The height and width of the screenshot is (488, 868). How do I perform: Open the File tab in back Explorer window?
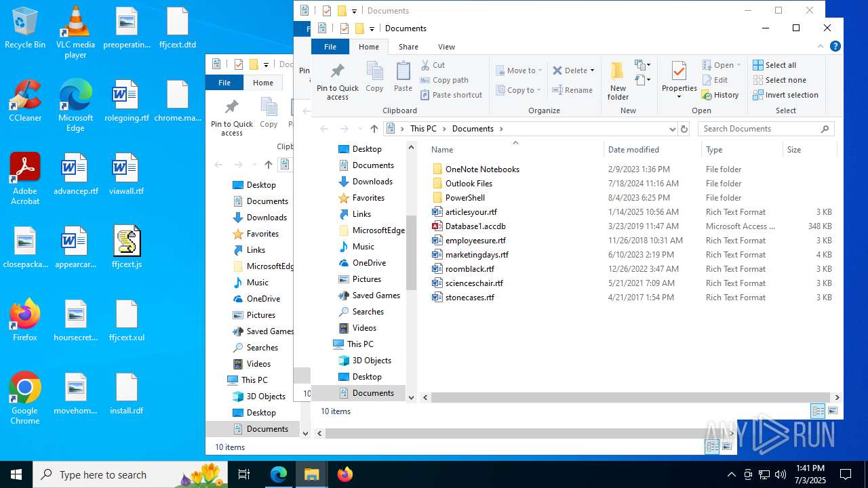224,83
